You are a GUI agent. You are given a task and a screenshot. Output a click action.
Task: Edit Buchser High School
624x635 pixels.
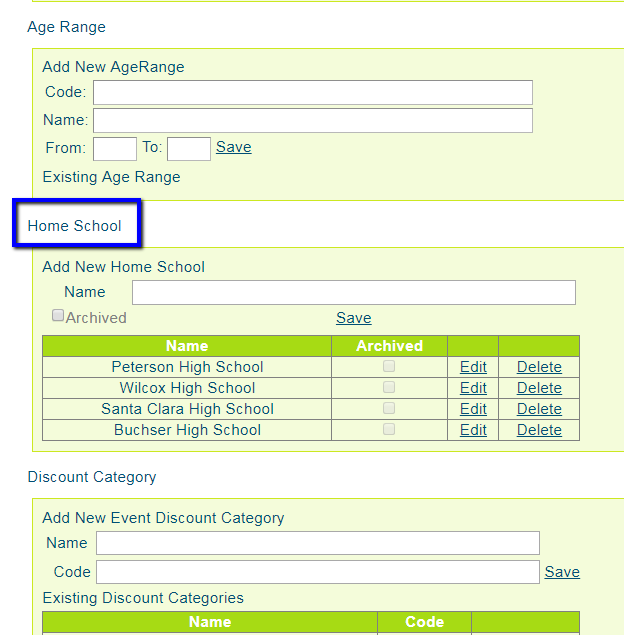pyautogui.click(x=473, y=430)
